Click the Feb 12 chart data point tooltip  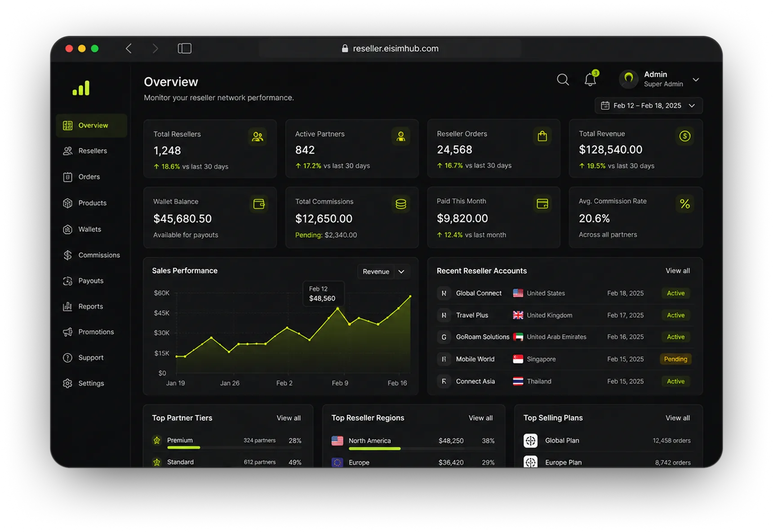pos(324,294)
